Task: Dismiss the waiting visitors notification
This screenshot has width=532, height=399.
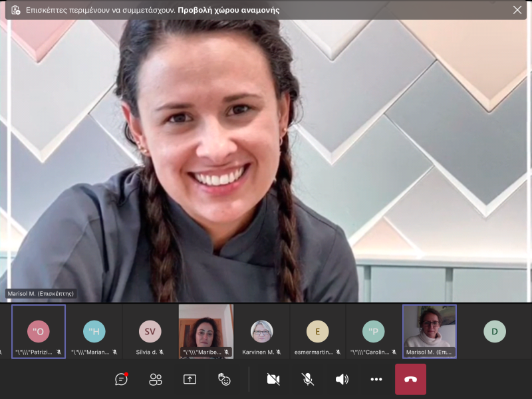Action: point(517,10)
